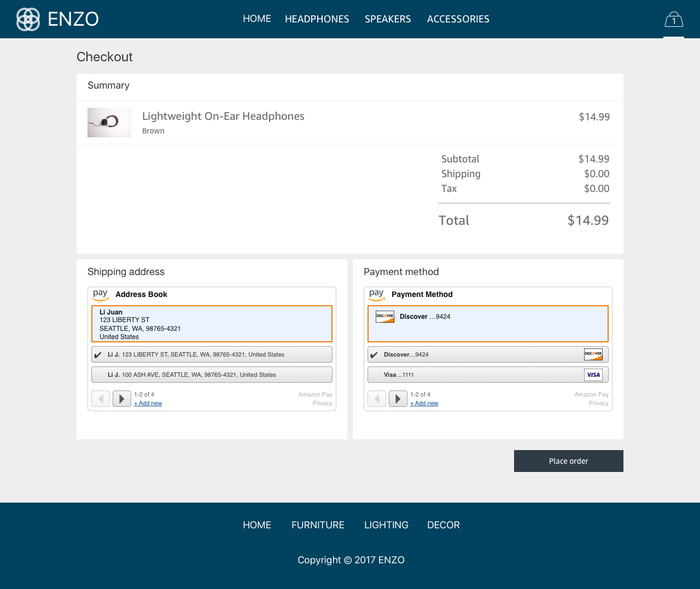Click the Amazon Pay logo in Payment Method
This screenshot has width=700, height=589.
point(377,295)
